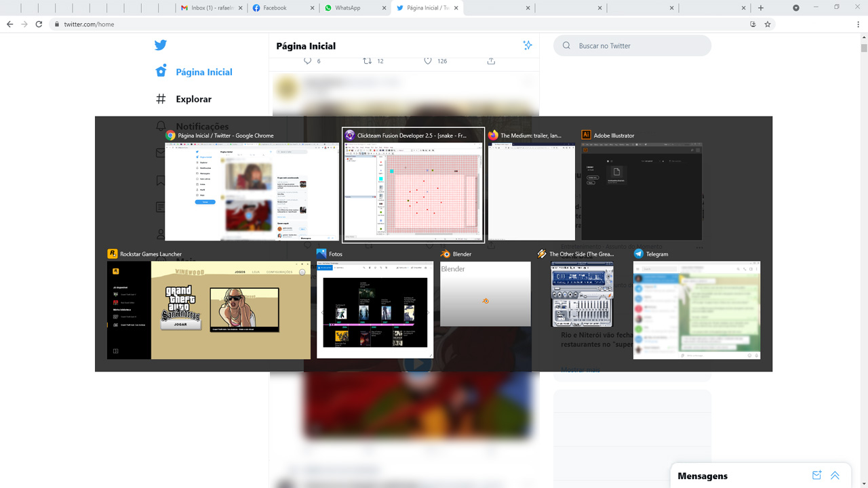868x488 pixels.
Task: Switch to the Blender window thumbnail
Action: tap(486, 294)
